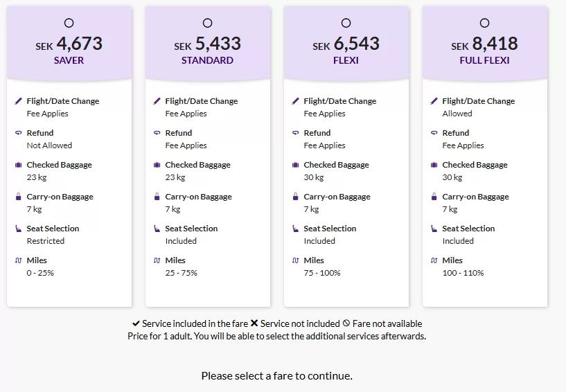Click the Saver 'Refund Not Allowed' text
The height and width of the screenshot is (392, 566).
coord(49,145)
